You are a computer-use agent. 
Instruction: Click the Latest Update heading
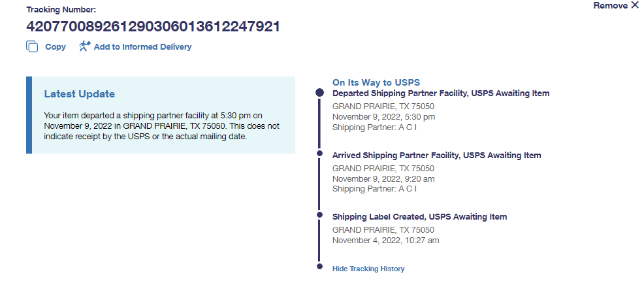pos(79,94)
